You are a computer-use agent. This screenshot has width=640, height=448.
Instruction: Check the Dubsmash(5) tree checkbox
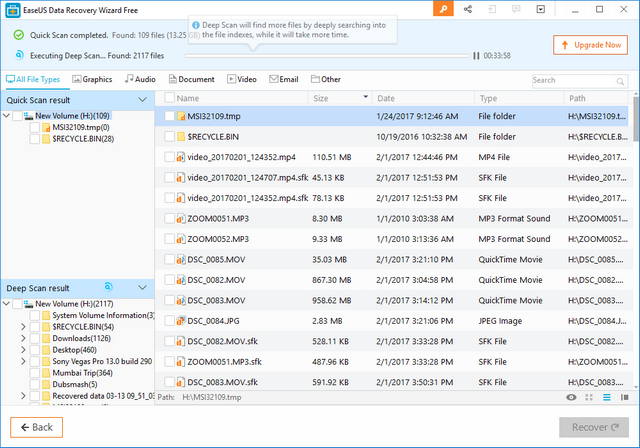coord(35,384)
